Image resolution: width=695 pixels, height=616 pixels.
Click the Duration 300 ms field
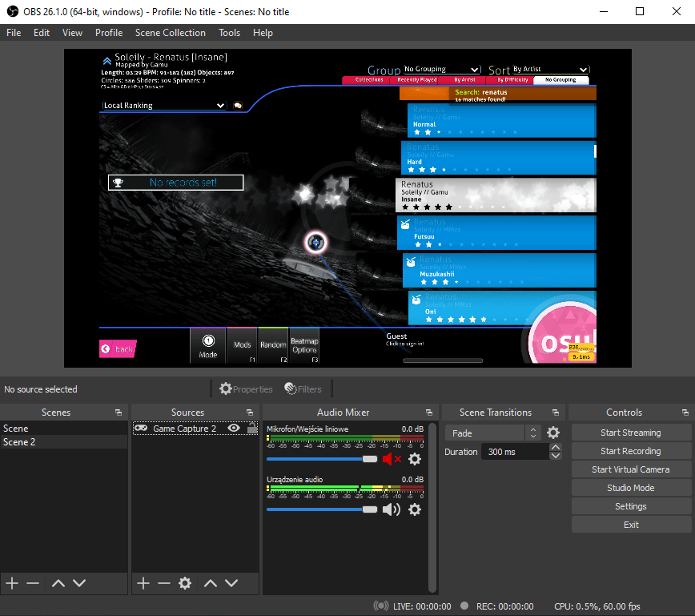tap(515, 452)
